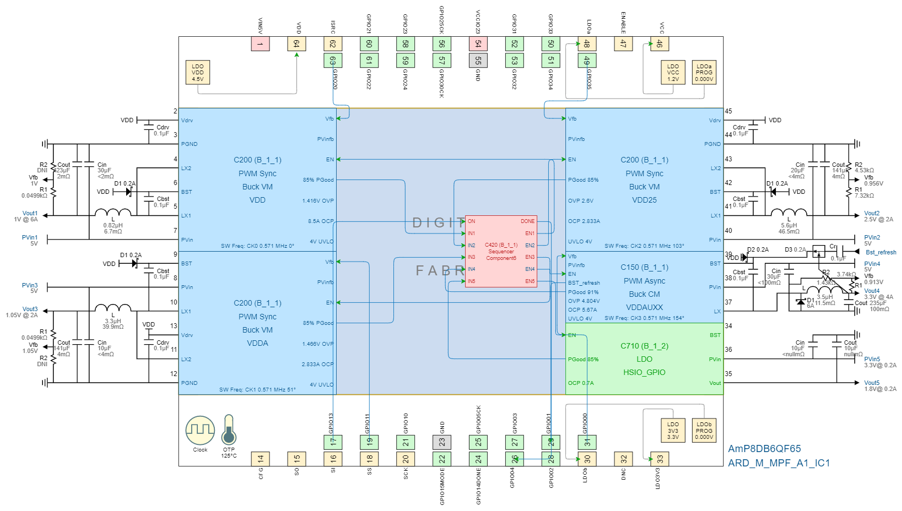The image size is (902, 511).
Task: Click the Clock square-wave icon
Action: pos(198,431)
